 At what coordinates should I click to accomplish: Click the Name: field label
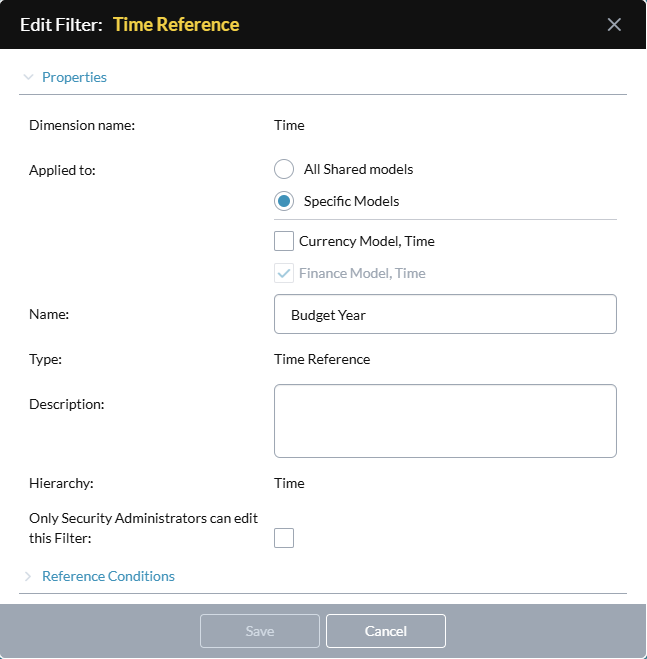pos(49,314)
